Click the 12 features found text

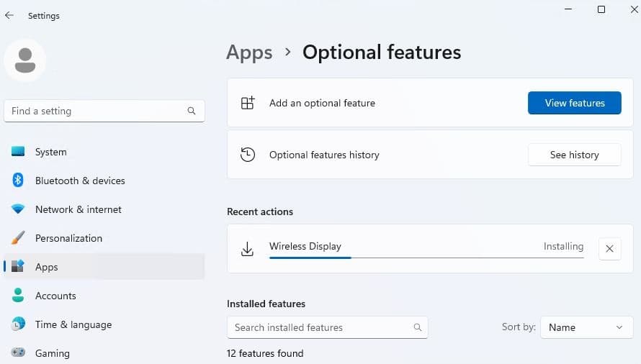265,353
